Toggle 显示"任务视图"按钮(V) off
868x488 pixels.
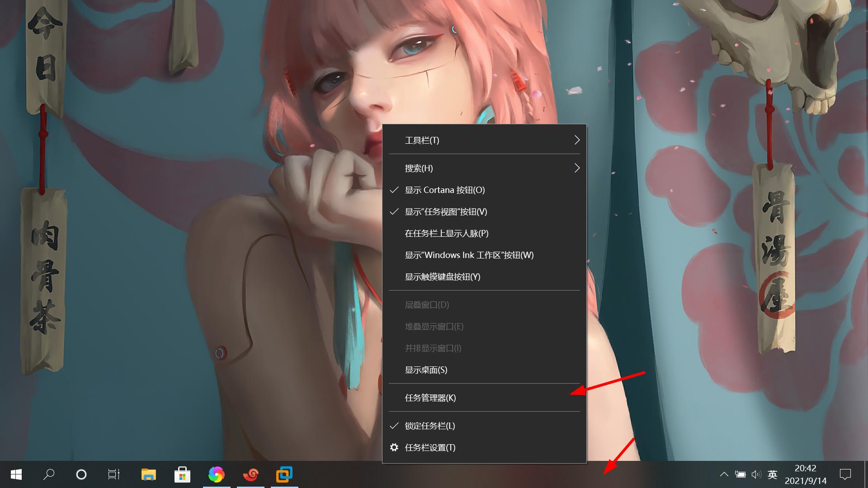tap(445, 211)
